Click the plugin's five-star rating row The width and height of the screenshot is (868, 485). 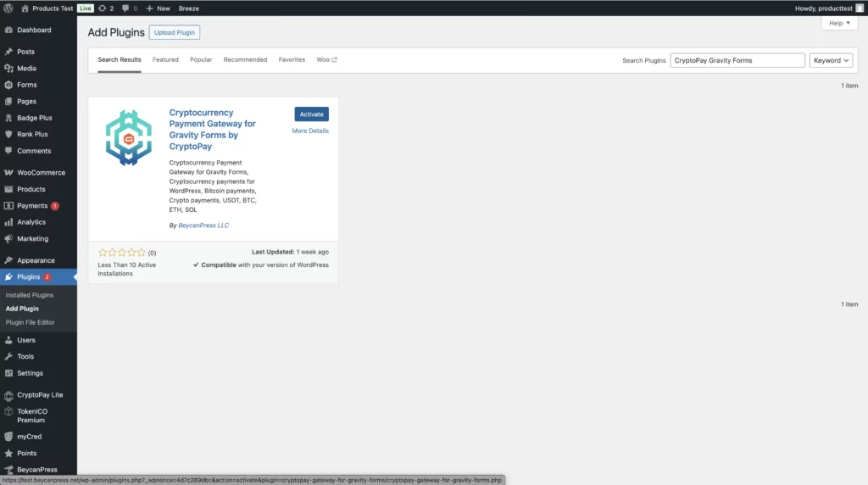[x=122, y=253]
